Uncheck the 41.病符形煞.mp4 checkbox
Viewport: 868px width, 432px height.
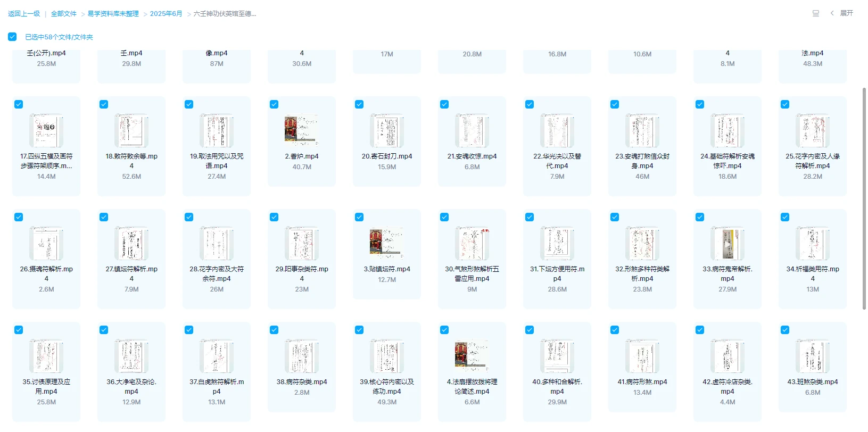click(x=615, y=330)
